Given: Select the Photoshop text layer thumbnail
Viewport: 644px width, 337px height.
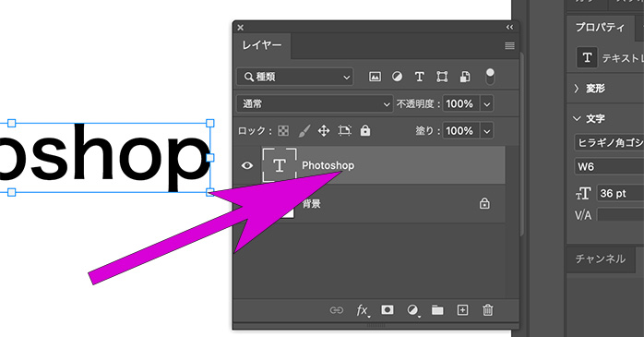Looking at the screenshot, I should tap(280, 165).
